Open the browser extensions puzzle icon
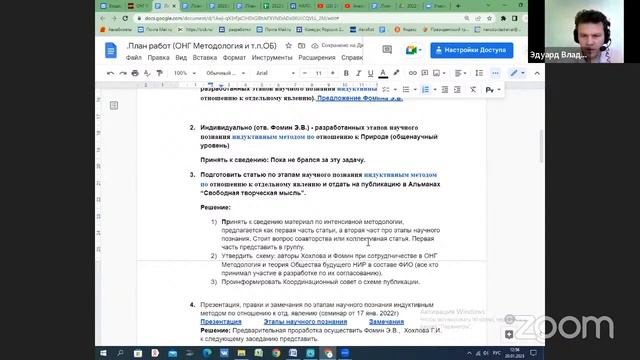640x360 pixels. (503, 18)
